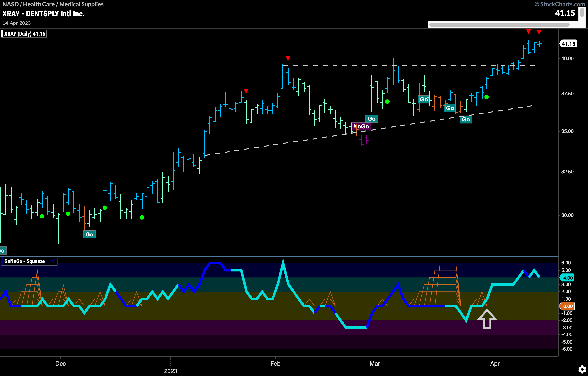Click the XRAY - DENTSPLY Intl Inc. title
This screenshot has height=376, width=588.
[x=43, y=14]
